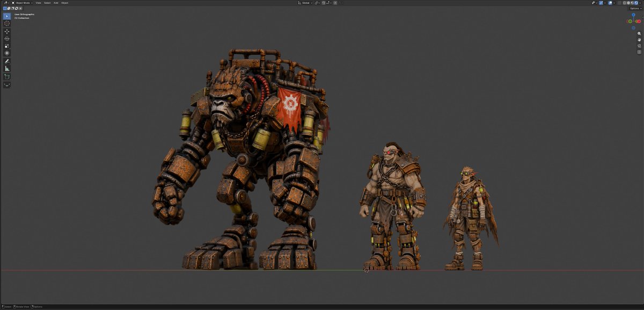The height and width of the screenshot is (310, 644).
Task: Pick the Annotate pencil tool
Action: point(7,61)
